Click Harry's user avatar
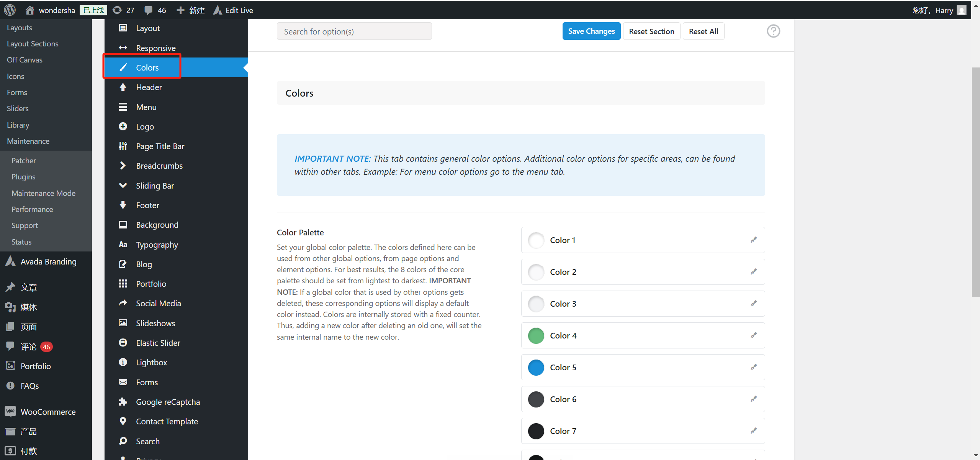This screenshot has width=980, height=460. [961, 10]
